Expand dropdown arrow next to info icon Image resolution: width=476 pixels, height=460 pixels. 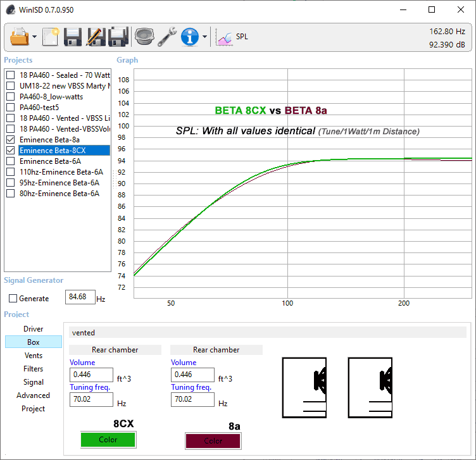tap(205, 37)
